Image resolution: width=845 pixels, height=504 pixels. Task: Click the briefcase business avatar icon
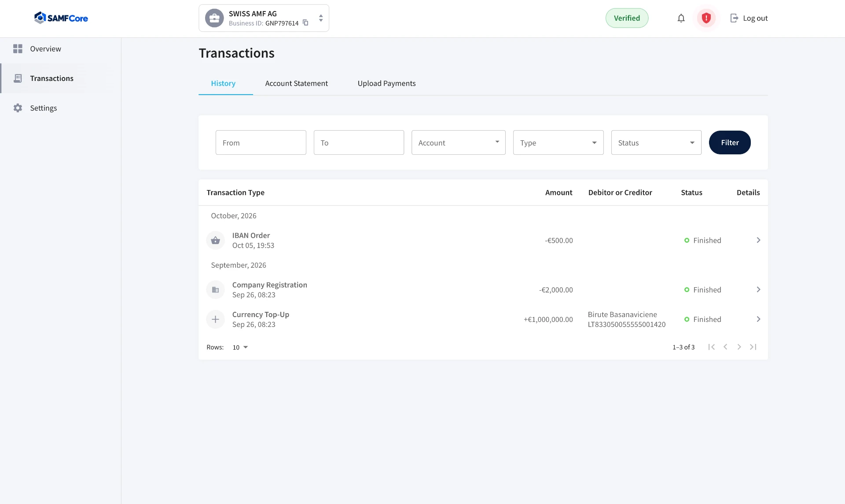[x=214, y=18]
